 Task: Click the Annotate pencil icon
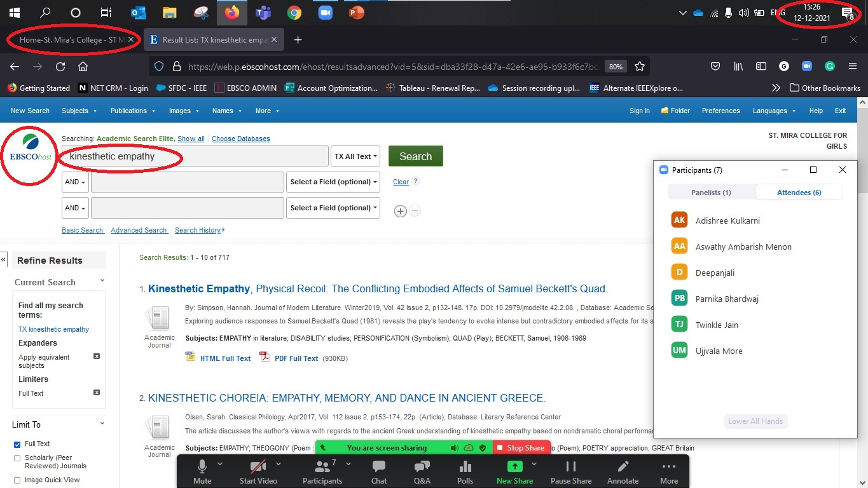point(623,468)
